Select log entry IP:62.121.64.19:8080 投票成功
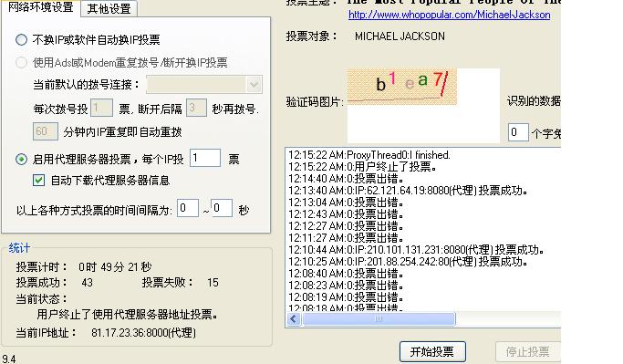Screen dimensions: 623x364 click(x=409, y=191)
